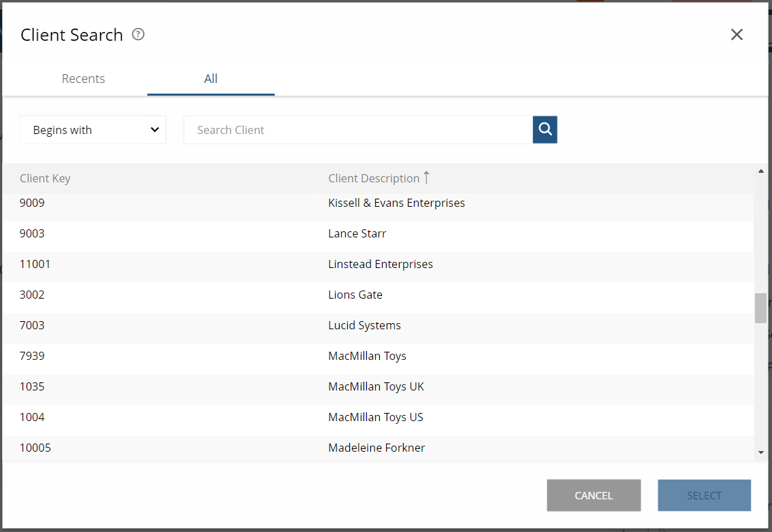The image size is (772, 532).
Task: Open MacMillan Toys UK record
Action: tap(376, 386)
